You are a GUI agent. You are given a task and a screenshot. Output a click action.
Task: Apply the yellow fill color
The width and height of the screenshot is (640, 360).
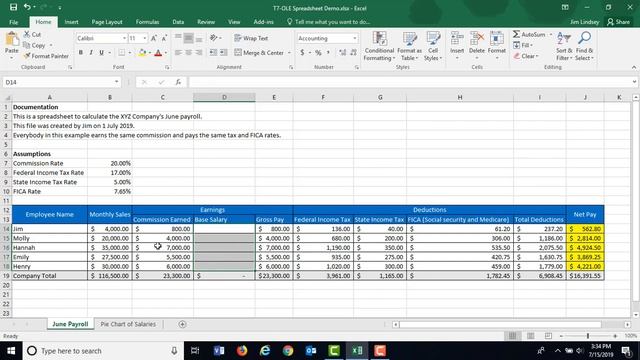click(142, 53)
